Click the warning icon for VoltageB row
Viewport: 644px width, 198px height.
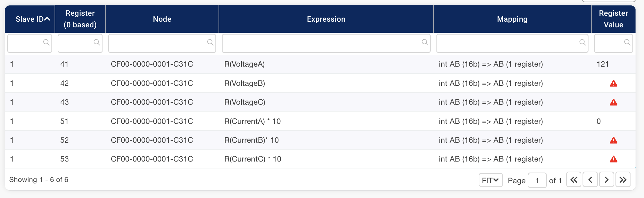click(x=613, y=84)
